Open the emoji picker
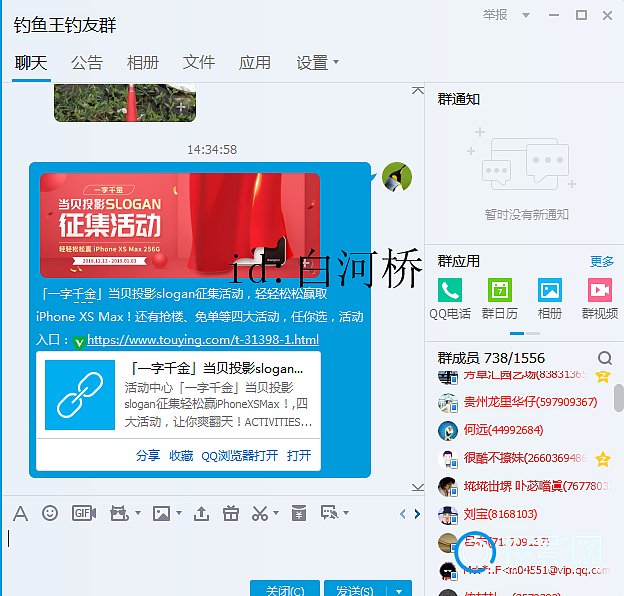Viewport: 624px width, 596px height. click(x=50, y=513)
